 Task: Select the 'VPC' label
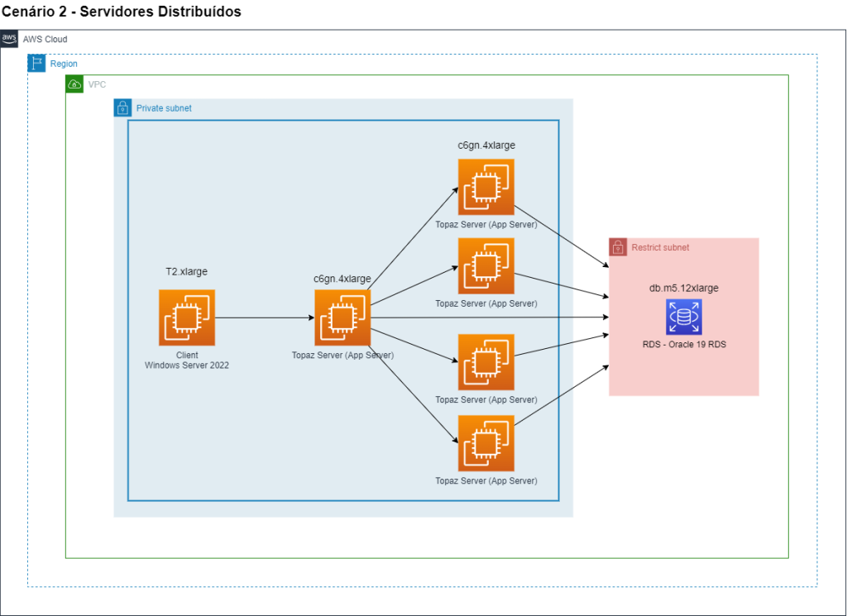[x=98, y=85]
